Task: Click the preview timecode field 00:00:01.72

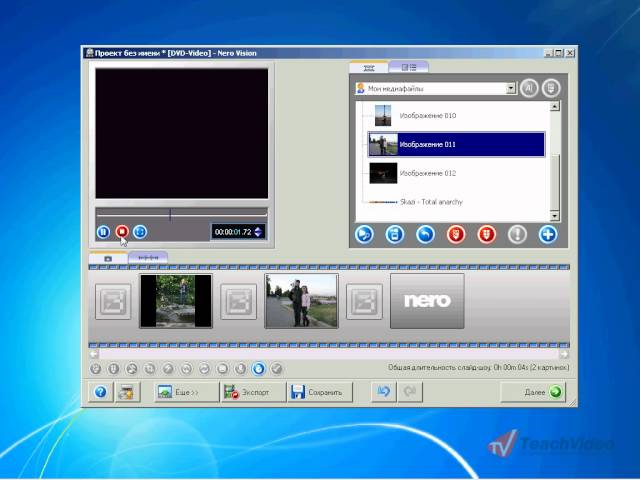Action: tap(233, 232)
